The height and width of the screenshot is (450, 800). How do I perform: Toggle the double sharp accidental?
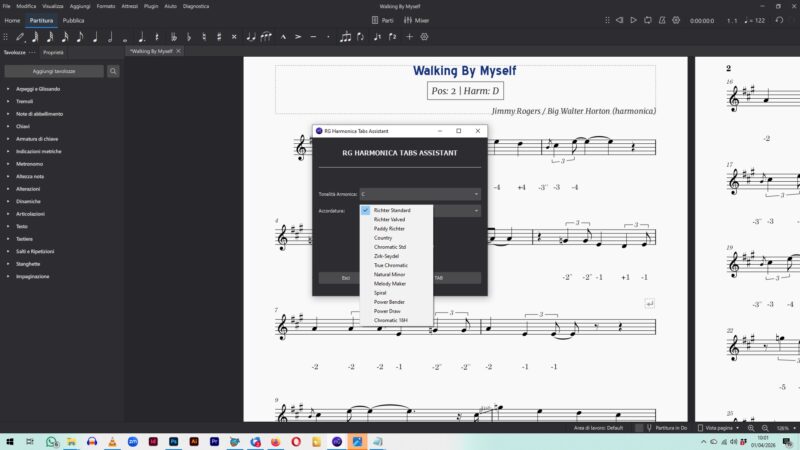[x=234, y=37]
